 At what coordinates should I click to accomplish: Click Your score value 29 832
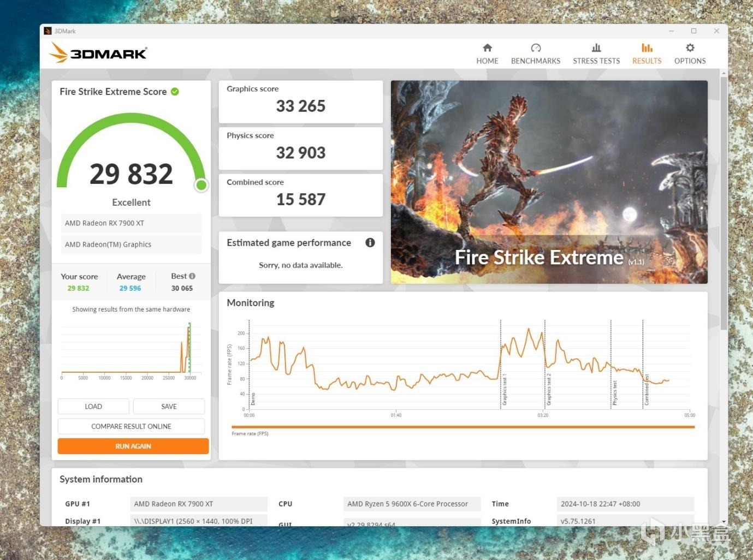coord(79,288)
